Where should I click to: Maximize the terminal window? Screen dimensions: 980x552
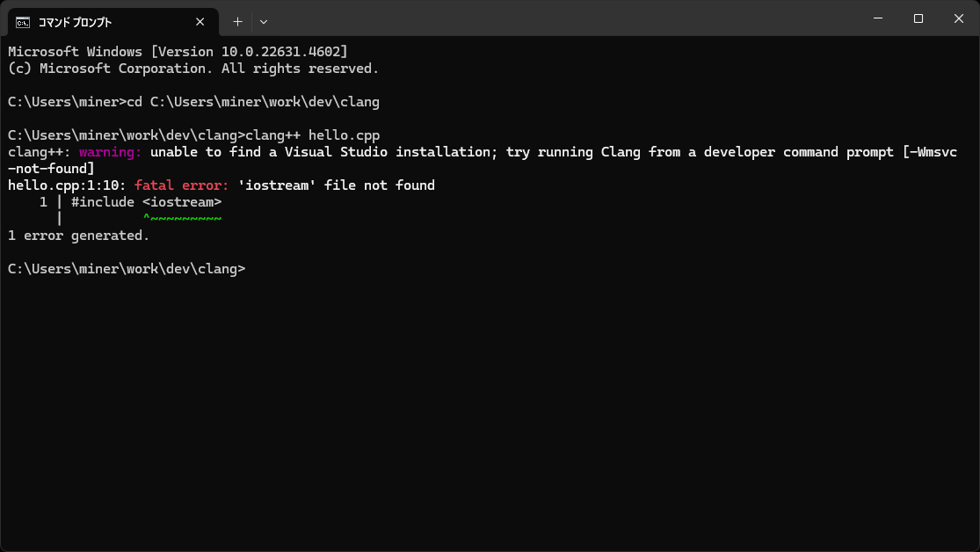click(x=918, y=18)
